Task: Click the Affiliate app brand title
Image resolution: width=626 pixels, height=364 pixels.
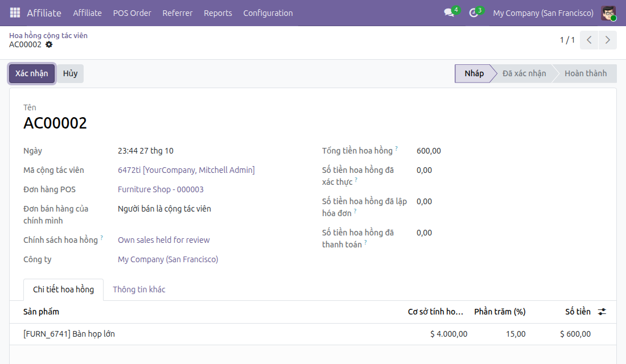Action: tap(44, 13)
